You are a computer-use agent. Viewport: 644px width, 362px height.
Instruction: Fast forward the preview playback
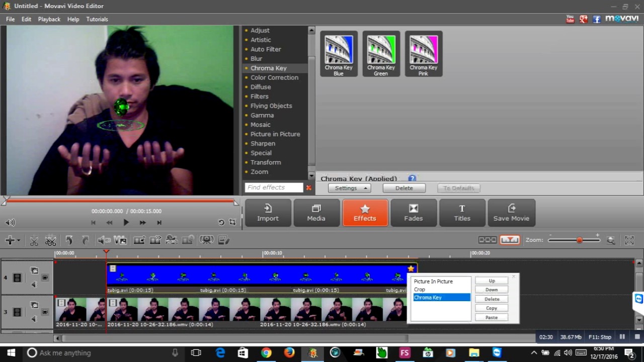click(x=142, y=222)
